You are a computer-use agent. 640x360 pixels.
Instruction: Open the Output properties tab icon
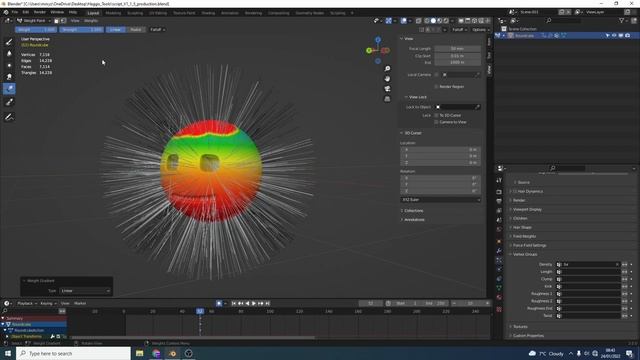(x=499, y=201)
